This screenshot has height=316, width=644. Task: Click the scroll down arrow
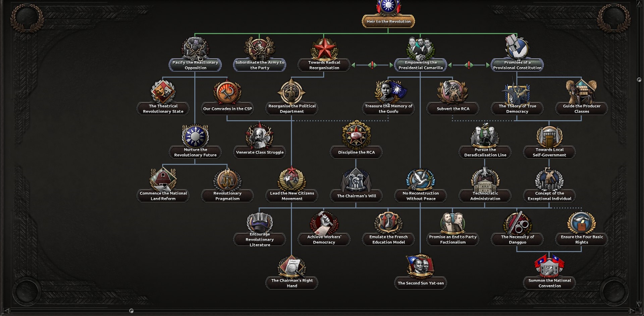pyautogui.click(x=639, y=305)
